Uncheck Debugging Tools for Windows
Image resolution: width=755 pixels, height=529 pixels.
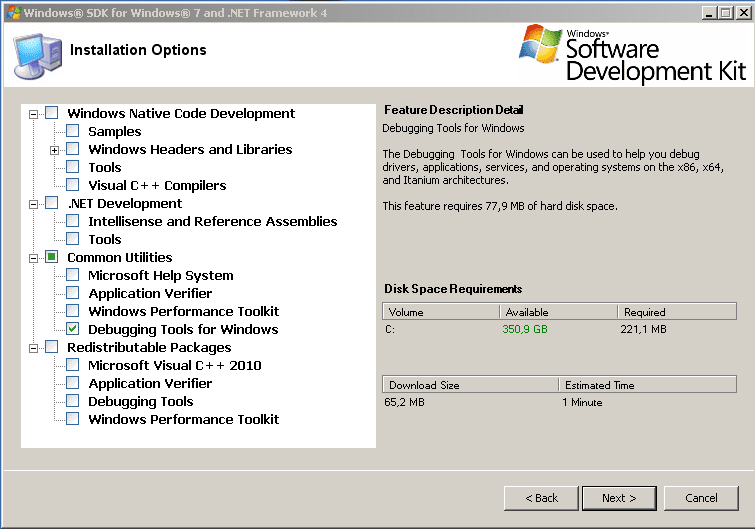pyautogui.click(x=73, y=330)
